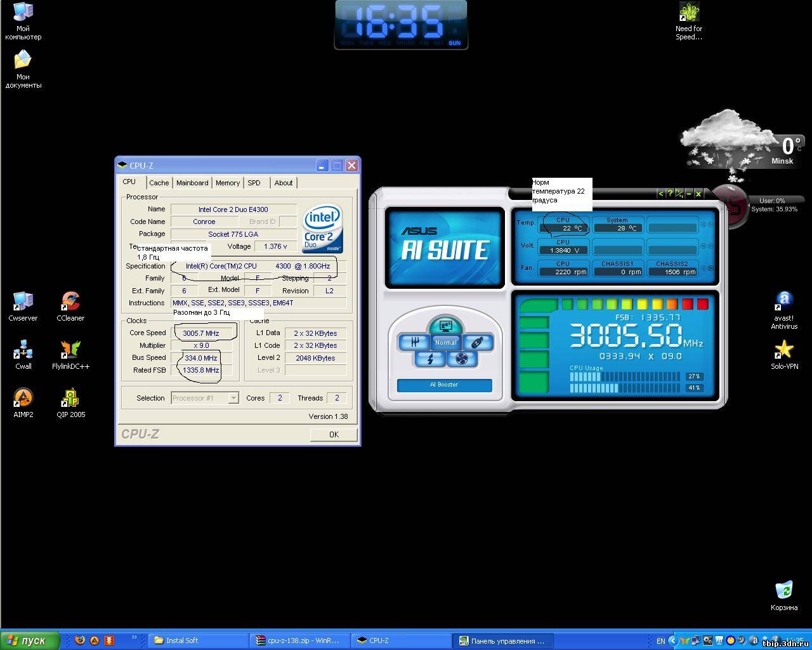Click next arrow on Fan row
Screen dimensions: 812x650
[x=710, y=268]
